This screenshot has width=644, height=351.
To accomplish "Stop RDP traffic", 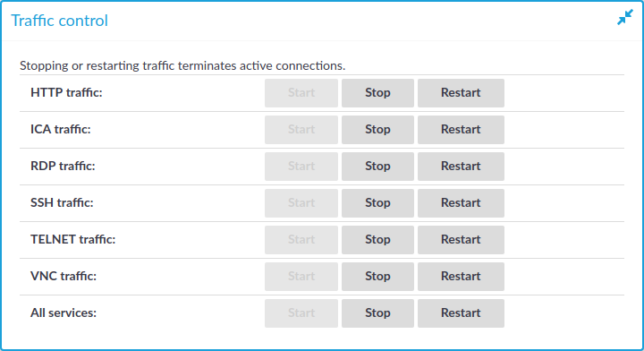I will pos(377,167).
